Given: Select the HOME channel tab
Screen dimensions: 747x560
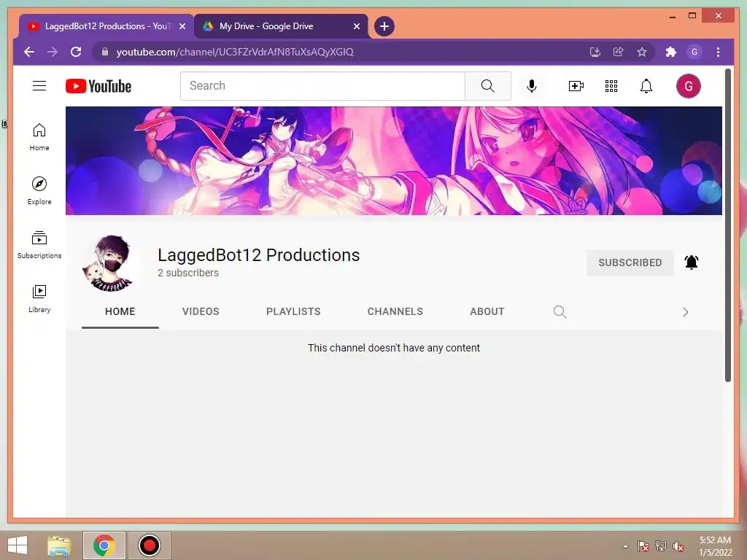Looking at the screenshot, I should (120, 311).
